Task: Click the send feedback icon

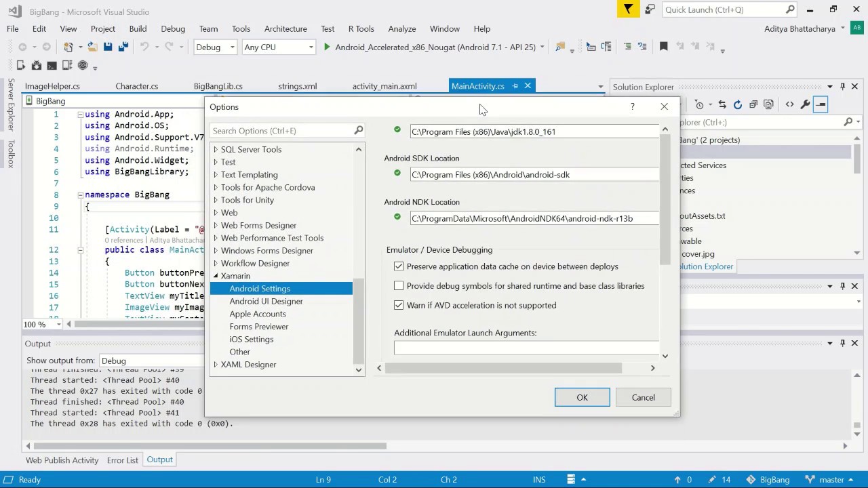Action: tap(650, 9)
